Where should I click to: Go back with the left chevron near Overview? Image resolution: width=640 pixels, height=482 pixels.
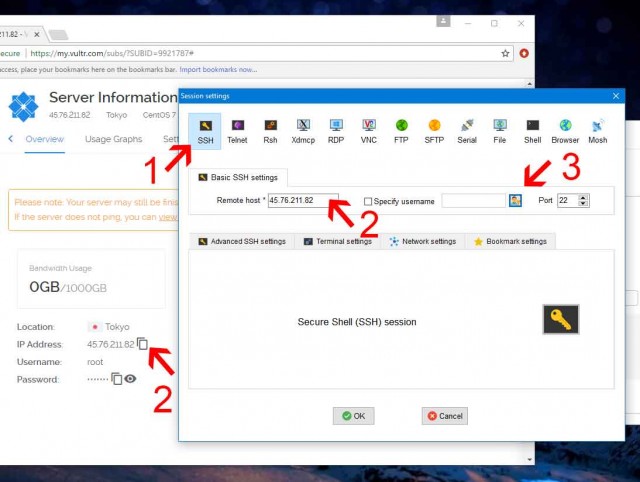pos(11,139)
